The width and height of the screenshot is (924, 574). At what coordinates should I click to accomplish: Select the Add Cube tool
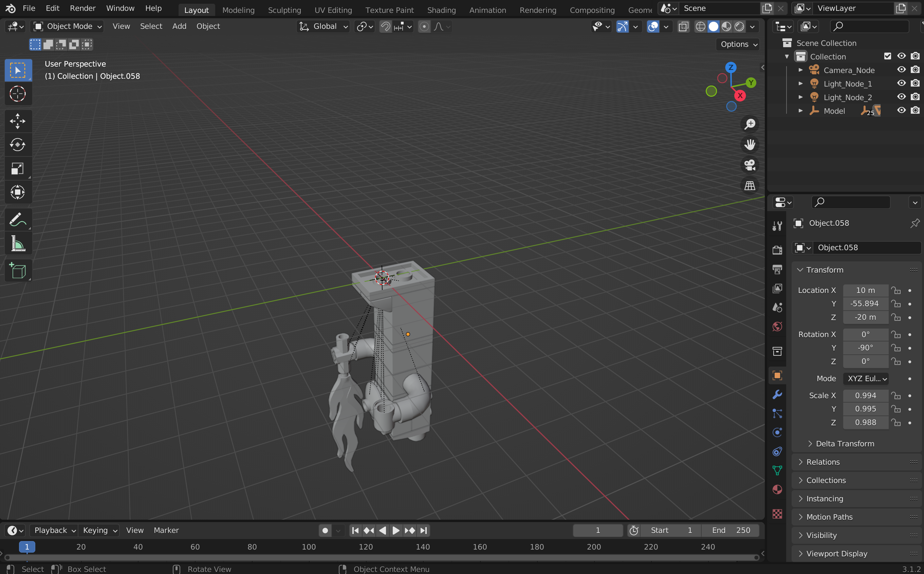coord(17,271)
